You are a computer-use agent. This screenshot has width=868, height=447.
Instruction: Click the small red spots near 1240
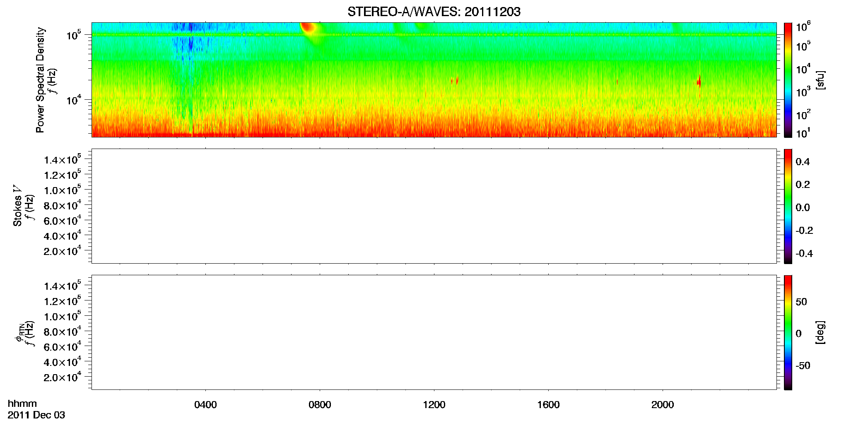coord(455,81)
